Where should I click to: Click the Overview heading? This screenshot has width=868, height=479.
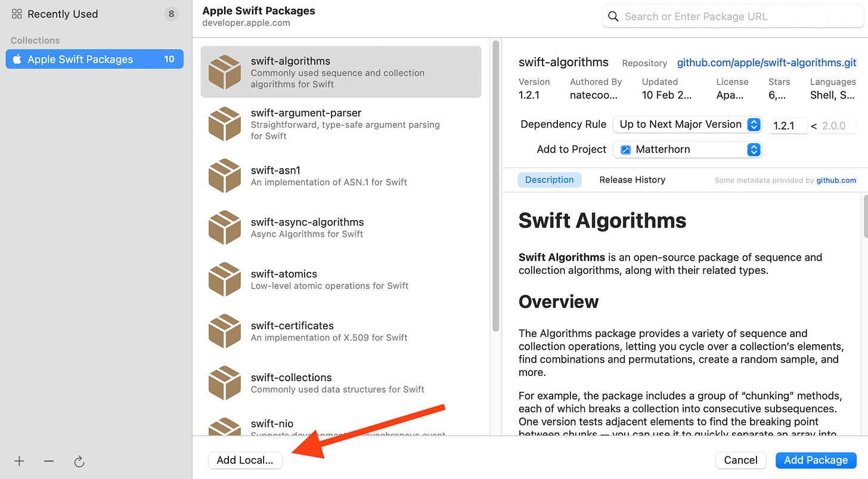[x=559, y=302]
